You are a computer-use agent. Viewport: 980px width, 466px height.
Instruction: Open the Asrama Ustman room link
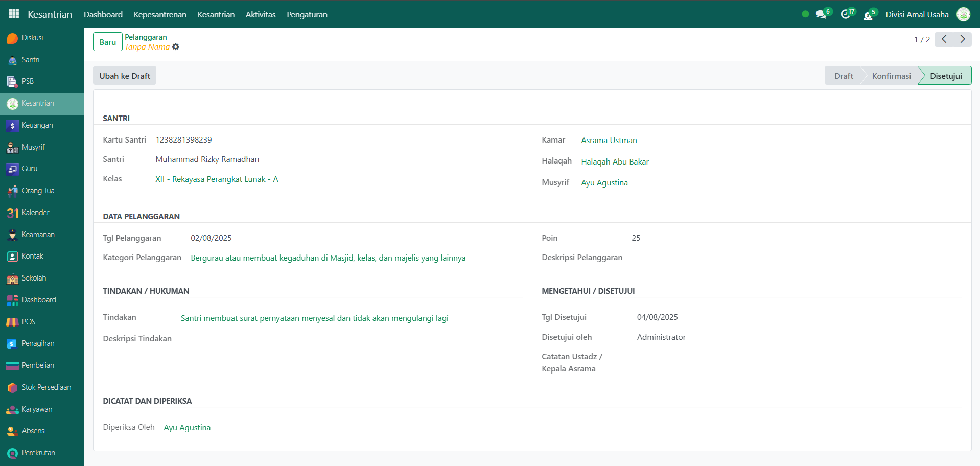609,141
